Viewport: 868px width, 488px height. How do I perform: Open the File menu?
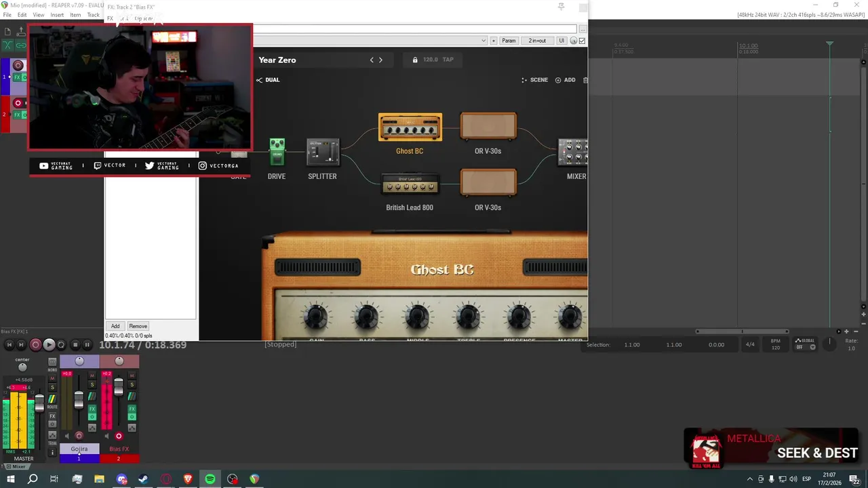point(7,15)
